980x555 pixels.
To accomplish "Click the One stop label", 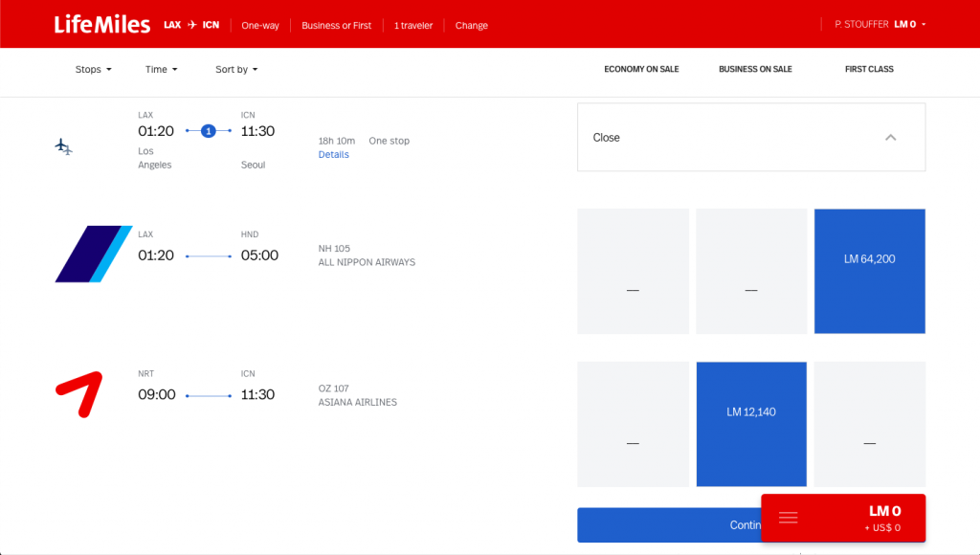I will [390, 141].
